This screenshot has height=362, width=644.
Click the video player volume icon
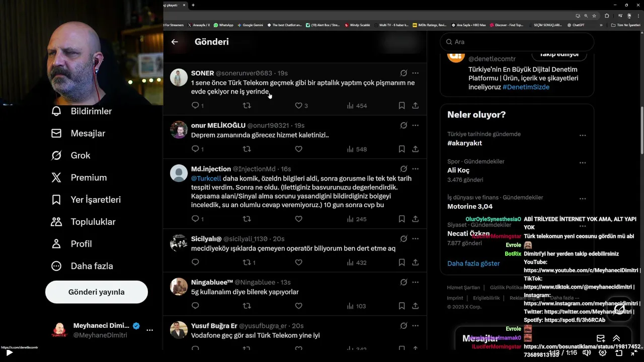tap(586, 353)
